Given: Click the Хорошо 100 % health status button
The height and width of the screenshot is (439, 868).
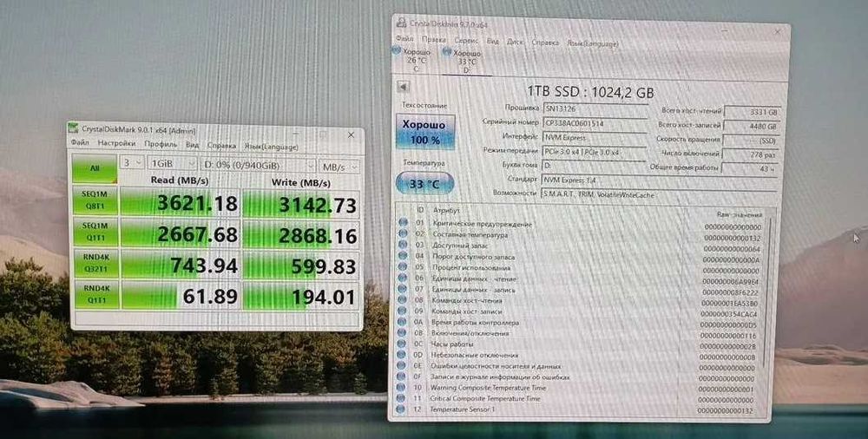Looking at the screenshot, I should (425, 132).
